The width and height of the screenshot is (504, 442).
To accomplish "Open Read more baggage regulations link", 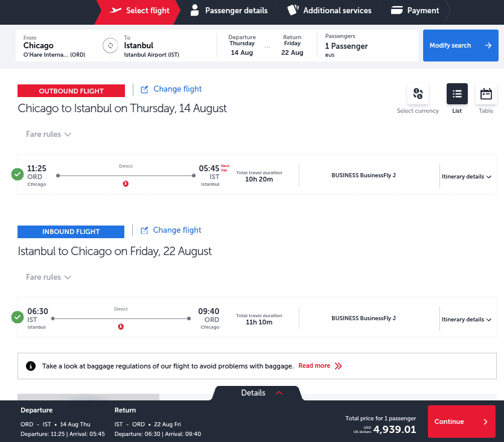I will point(314,365).
